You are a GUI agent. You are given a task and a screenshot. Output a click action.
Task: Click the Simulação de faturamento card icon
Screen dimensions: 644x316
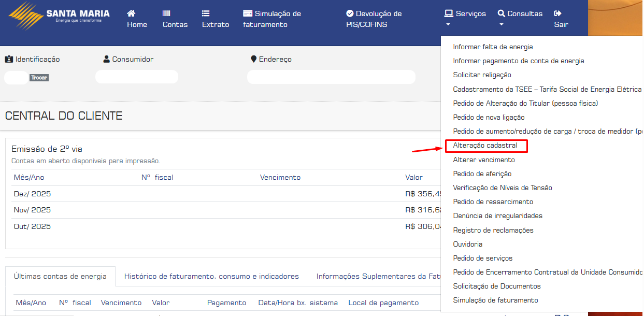tap(248, 13)
